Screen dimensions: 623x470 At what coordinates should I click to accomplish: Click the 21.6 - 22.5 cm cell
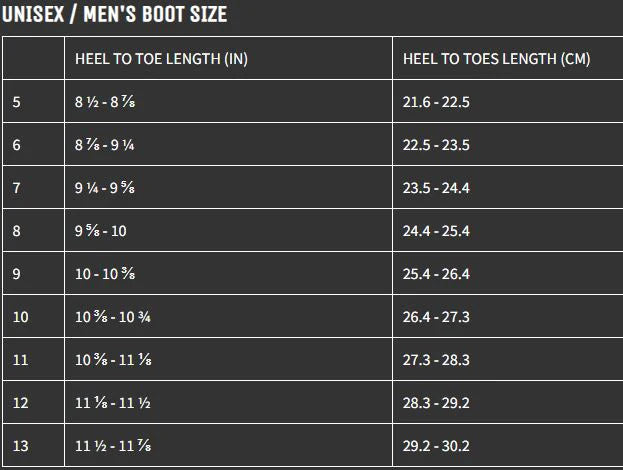(x=436, y=102)
